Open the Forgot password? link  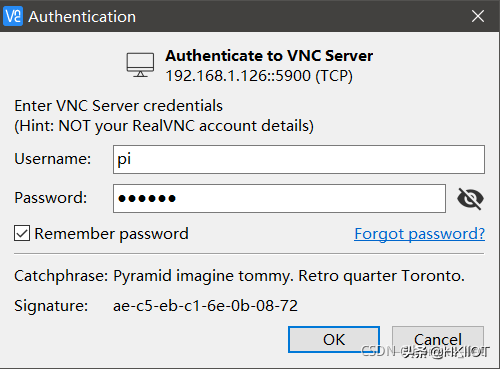coord(419,234)
